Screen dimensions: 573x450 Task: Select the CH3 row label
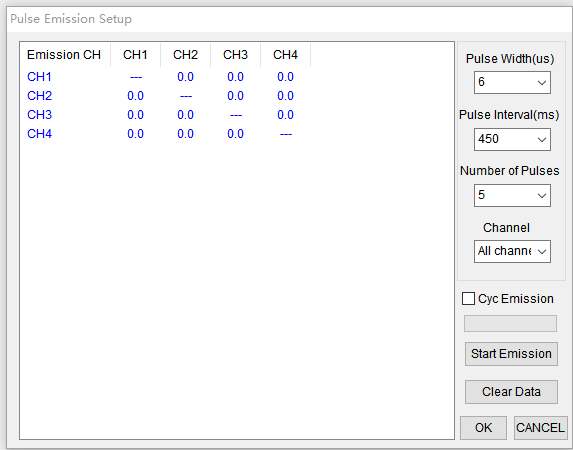(39, 115)
